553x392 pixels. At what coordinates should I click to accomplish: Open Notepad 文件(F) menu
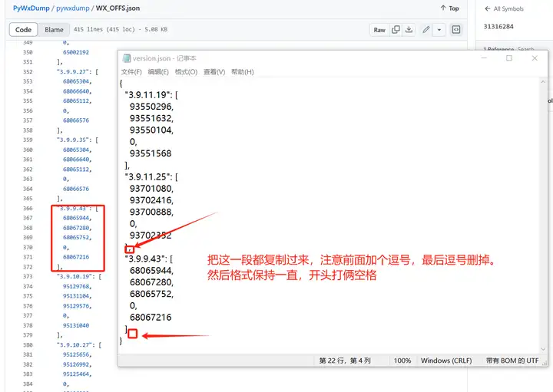point(131,72)
